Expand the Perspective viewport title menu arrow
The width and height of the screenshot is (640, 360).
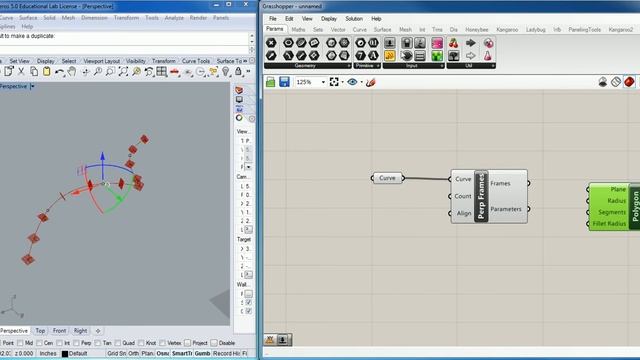click(32, 86)
